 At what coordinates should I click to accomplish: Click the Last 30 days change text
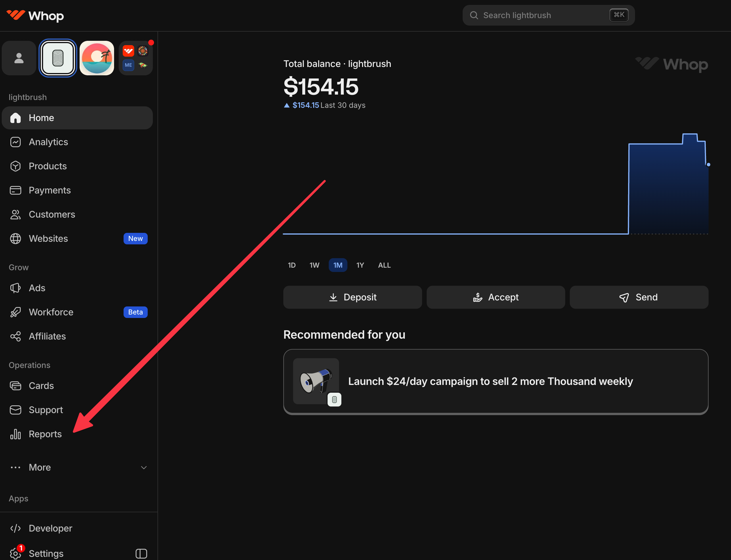pos(343,105)
